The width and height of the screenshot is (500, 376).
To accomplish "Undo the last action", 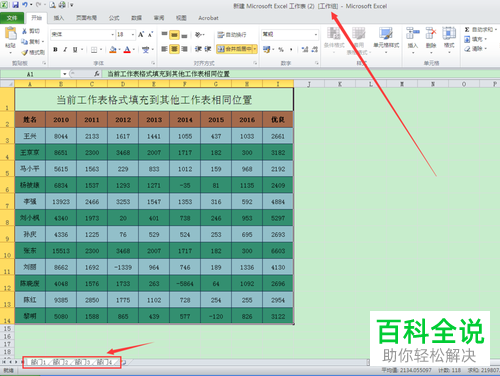I will coord(25,5).
